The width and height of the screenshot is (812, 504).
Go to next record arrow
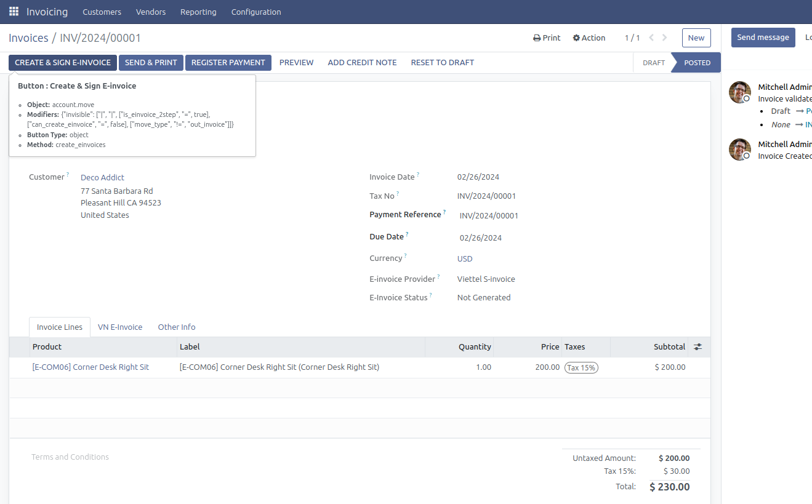pos(665,38)
